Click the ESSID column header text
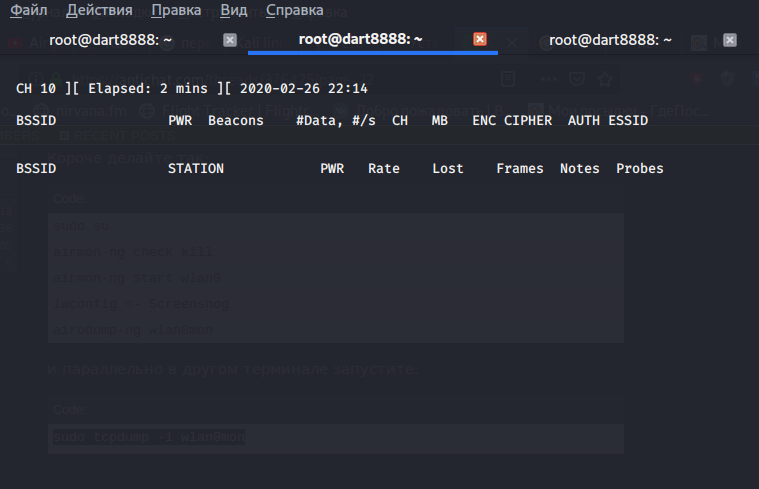Viewport: 759px width, 489px height. pyautogui.click(x=628, y=121)
